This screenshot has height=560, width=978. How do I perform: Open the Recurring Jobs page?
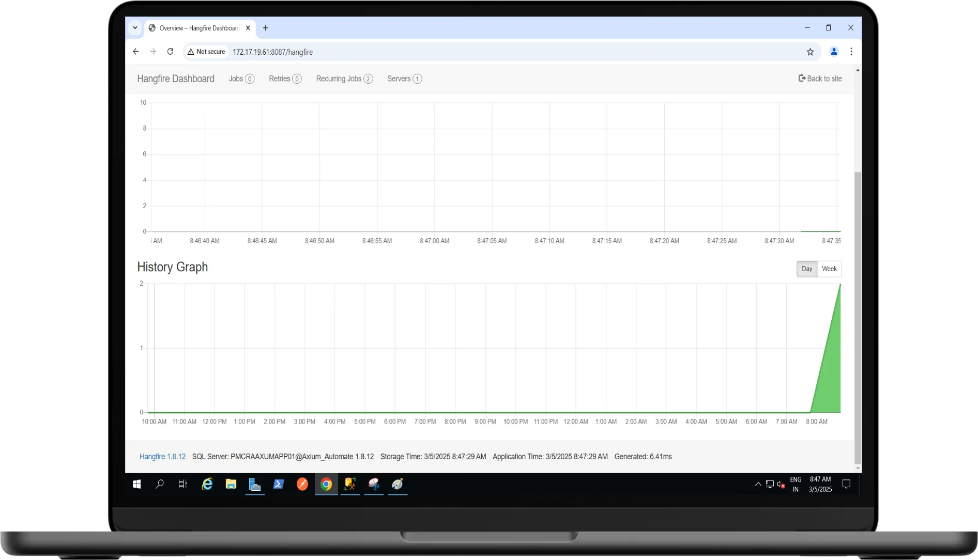[344, 79]
